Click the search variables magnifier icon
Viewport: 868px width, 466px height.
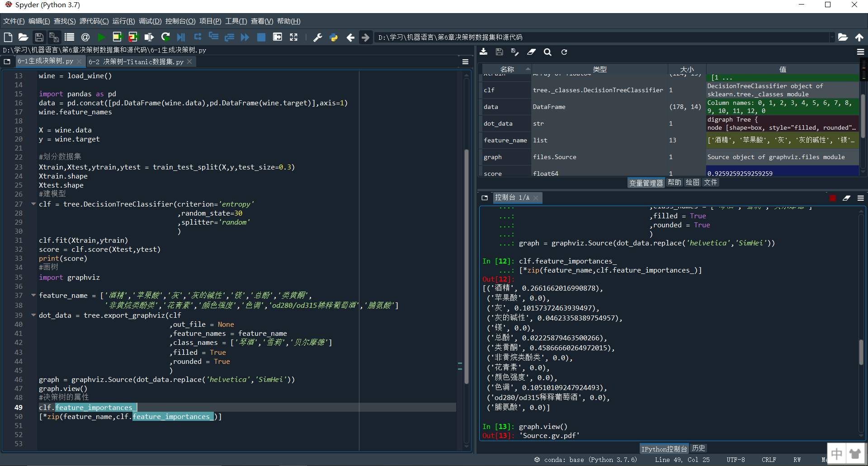[547, 52]
